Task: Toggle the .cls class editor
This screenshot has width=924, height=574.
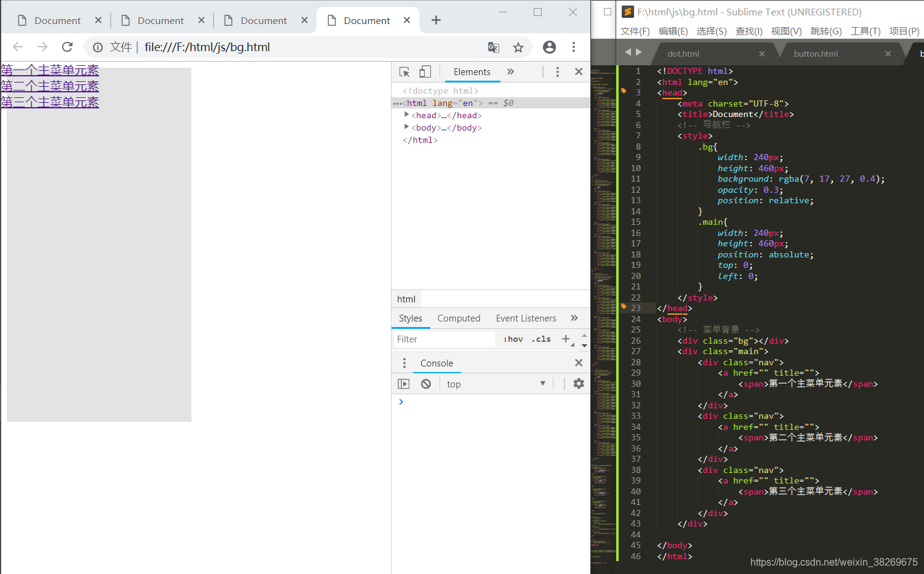Action: coord(542,339)
